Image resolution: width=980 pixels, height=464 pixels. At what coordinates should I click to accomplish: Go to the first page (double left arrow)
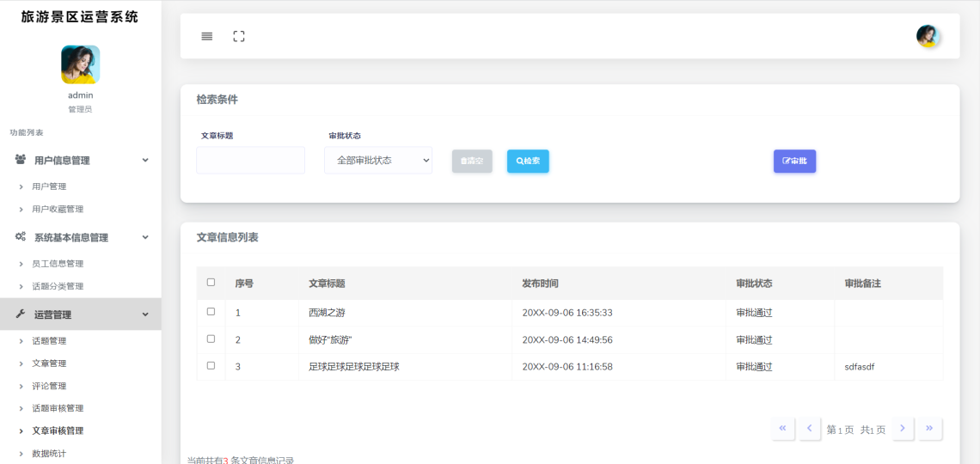pyautogui.click(x=782, y=429)
